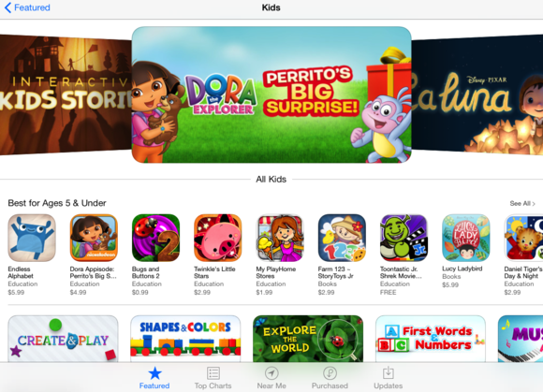This screenshot has height=392, width=543.
Task: Open Twinkle's Little Stars pig icon
Action: pos(217,238)
